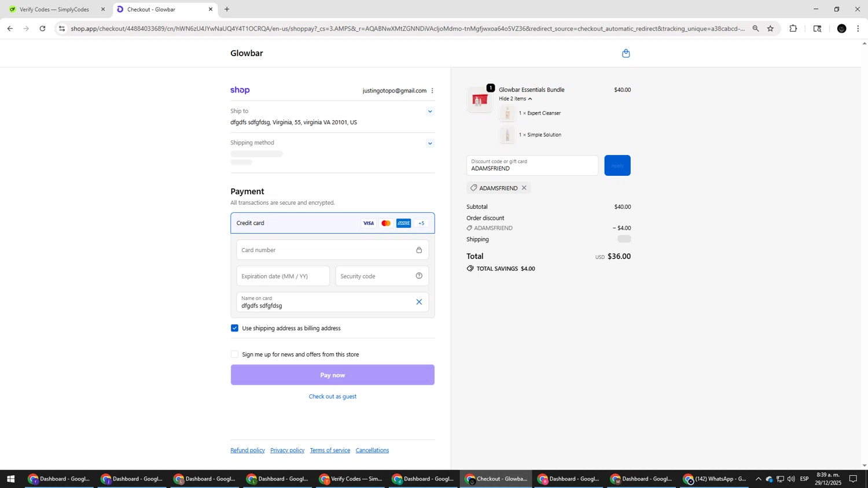Open the Refund policy link

[248, 450]
